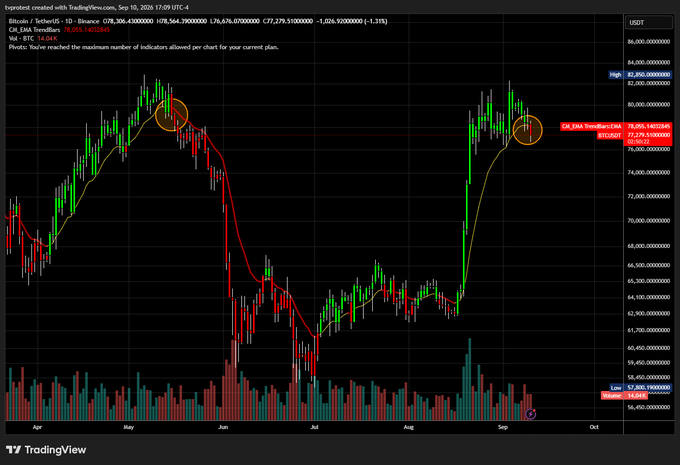Image resolution: width=680 pixels, height=465 pixels.
Task: Click the CM_EMA TrendBars legend entry
Action: [34, 29]
